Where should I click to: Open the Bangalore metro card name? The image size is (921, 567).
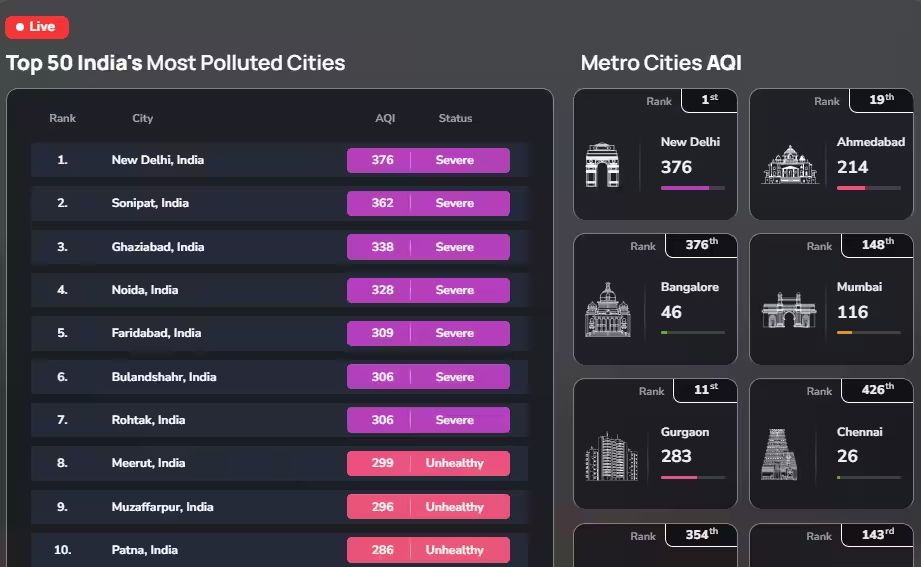pyautogui.click(x=690, y=287)
